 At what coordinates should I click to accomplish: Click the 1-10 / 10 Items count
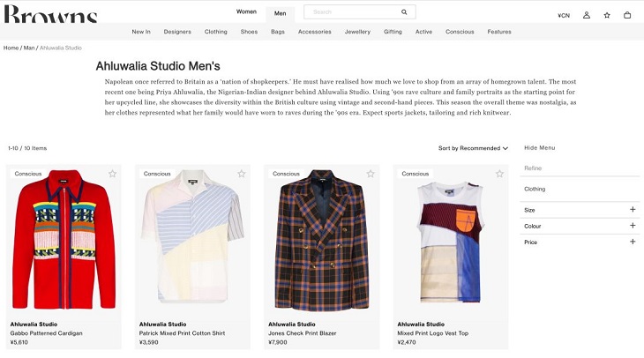[x=27, y=148]
